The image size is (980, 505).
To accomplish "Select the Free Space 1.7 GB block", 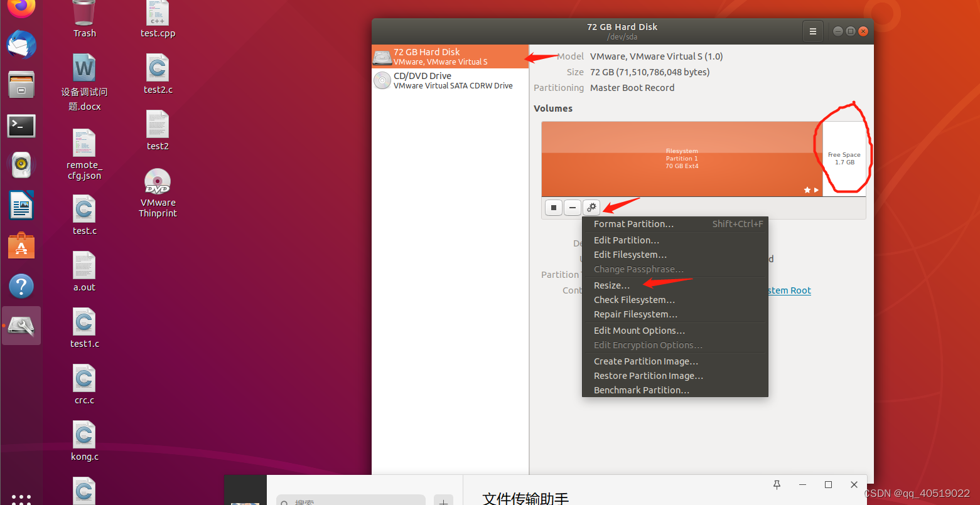I will [x=844, y=159].
